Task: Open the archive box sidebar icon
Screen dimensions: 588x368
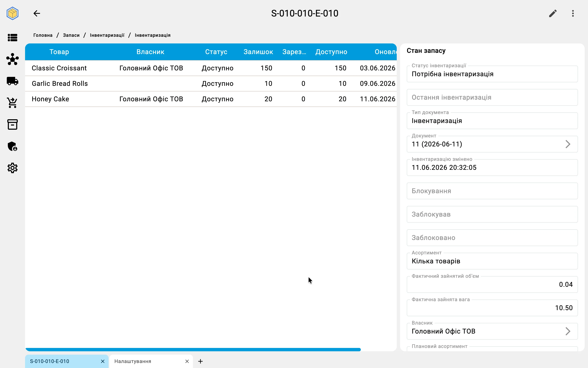Action: (x=12, y=124)
